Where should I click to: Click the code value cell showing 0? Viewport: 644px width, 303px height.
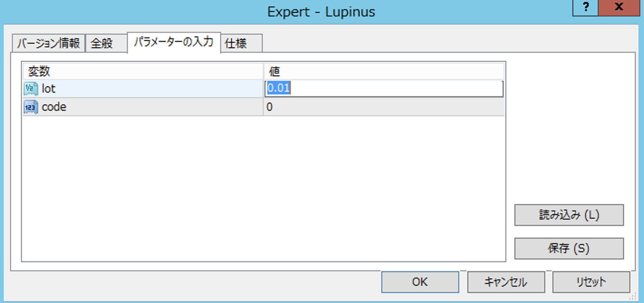(x=383, y=108)
